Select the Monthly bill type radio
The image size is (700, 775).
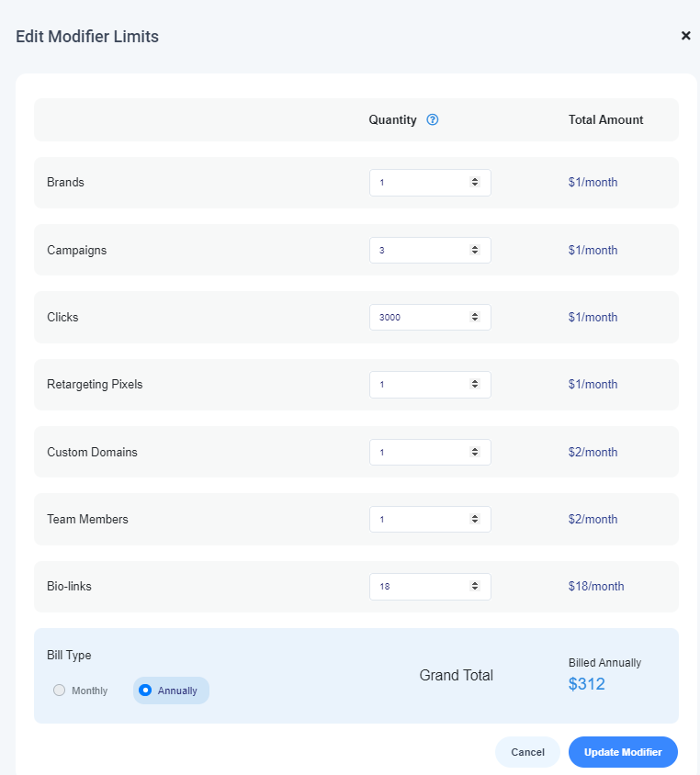(x=60, y=691)
